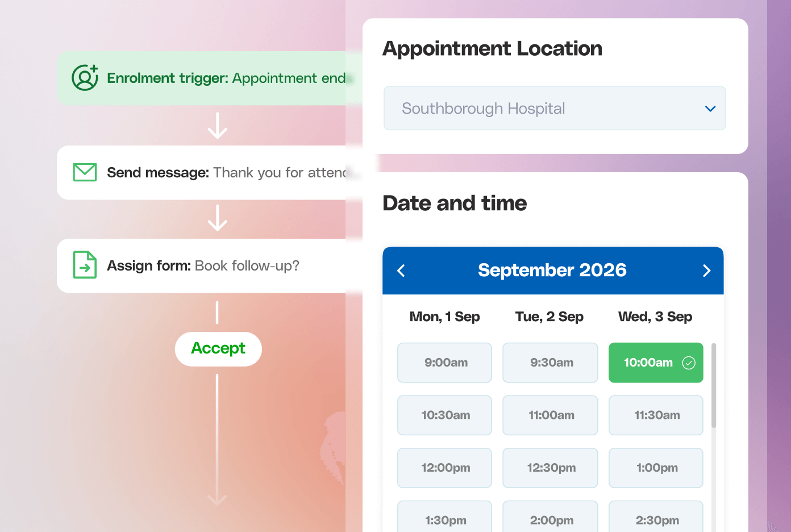Click the enrolment trigger user-plus icon
The image size is (791, 532).
click(85, 78)
